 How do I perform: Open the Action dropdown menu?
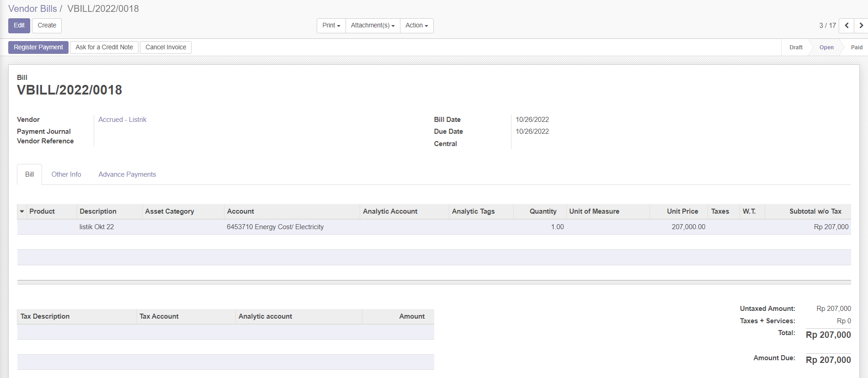coord(416,26)
